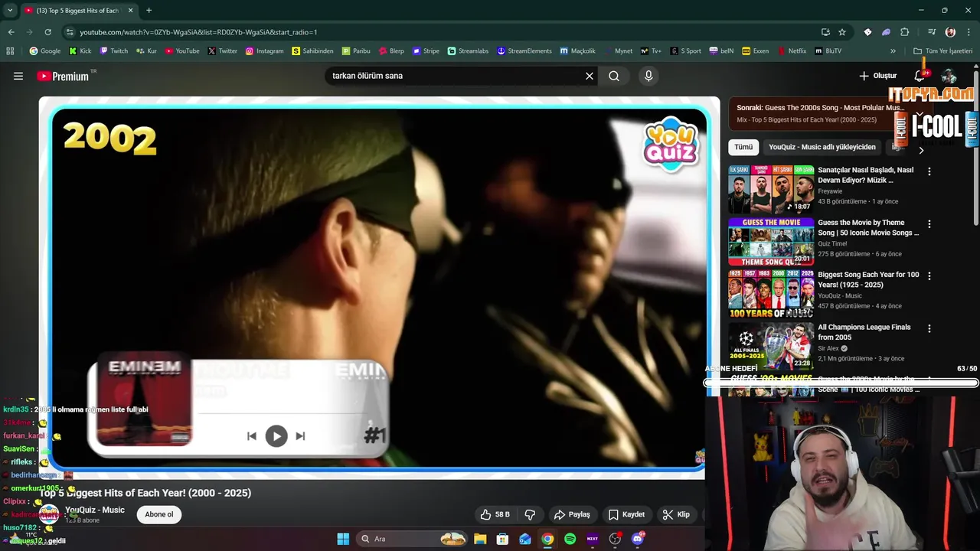980x551 pixels.
Task: Go back in browser history
Action: 11,32
